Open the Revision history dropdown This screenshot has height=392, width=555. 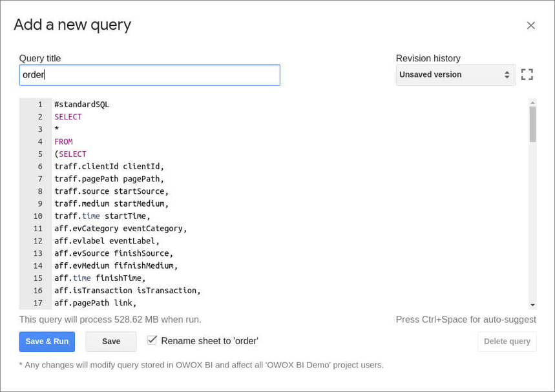[456, 75]
